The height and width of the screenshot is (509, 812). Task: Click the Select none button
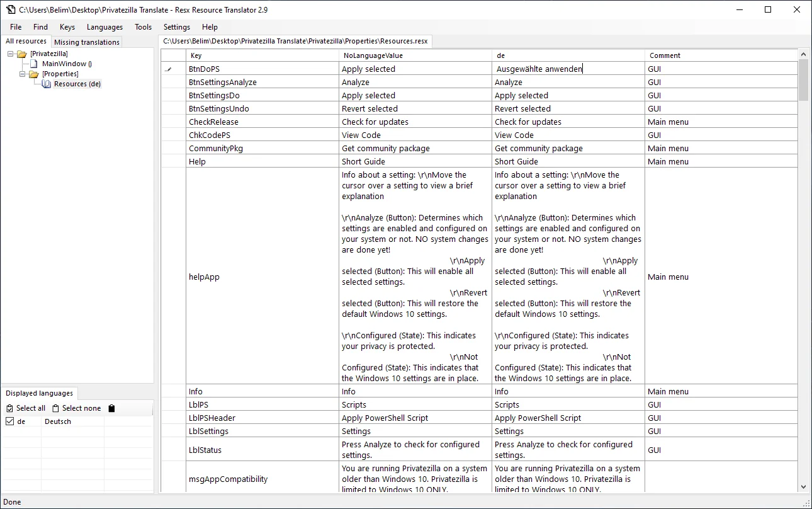point(77,408)
